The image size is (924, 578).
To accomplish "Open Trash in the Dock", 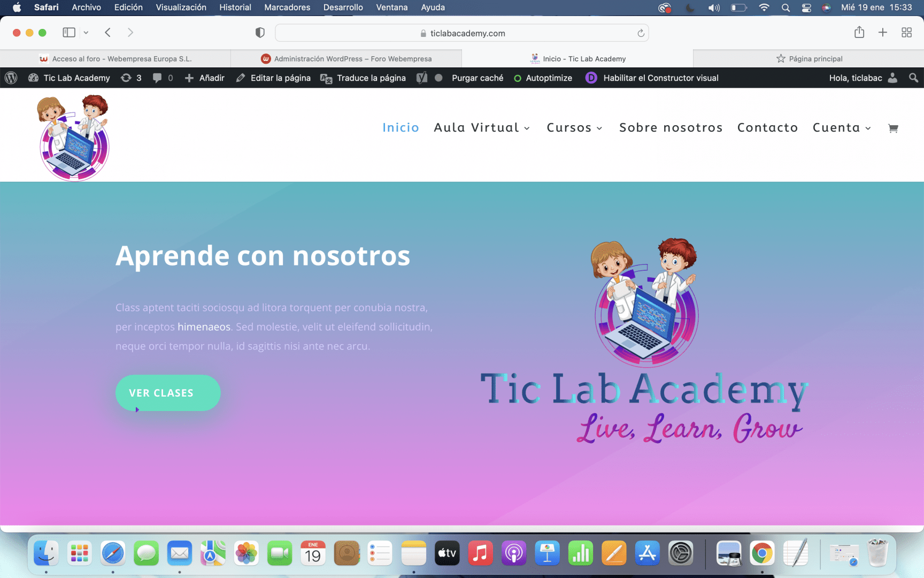I will click(877, 553).
